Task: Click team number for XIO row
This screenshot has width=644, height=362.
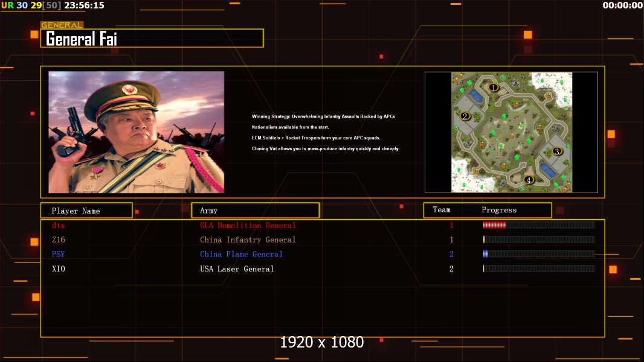Action: [x=451, y=268]
